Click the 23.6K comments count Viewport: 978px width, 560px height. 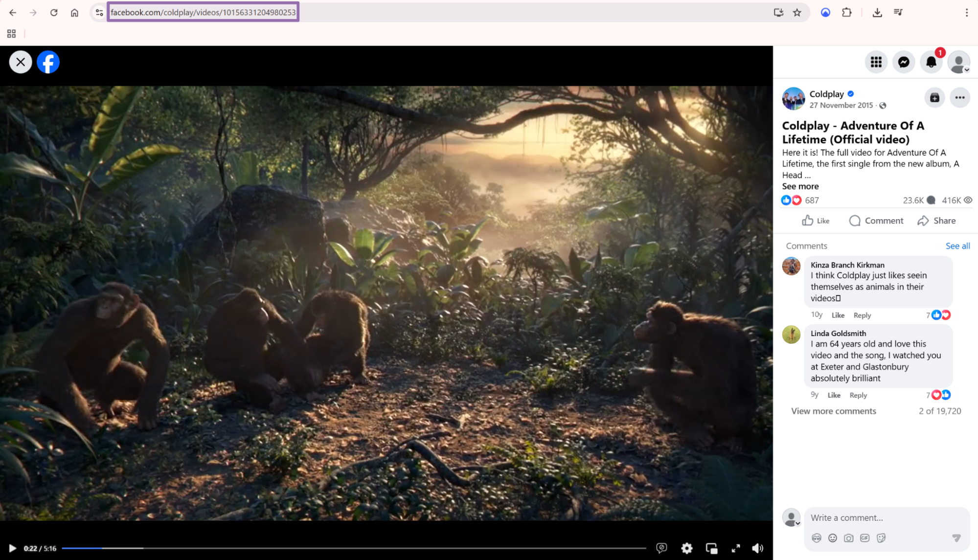[x=919, y=200]
